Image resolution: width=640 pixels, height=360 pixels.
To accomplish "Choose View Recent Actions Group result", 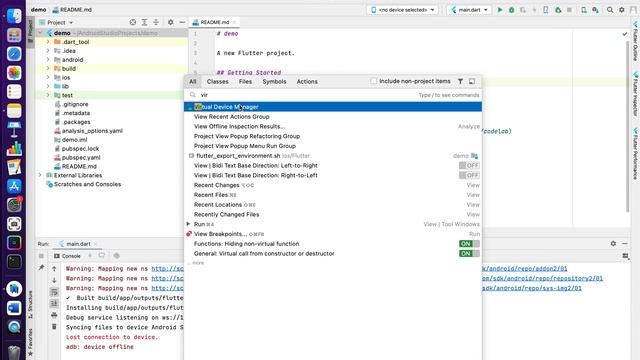I will point(333,117).
